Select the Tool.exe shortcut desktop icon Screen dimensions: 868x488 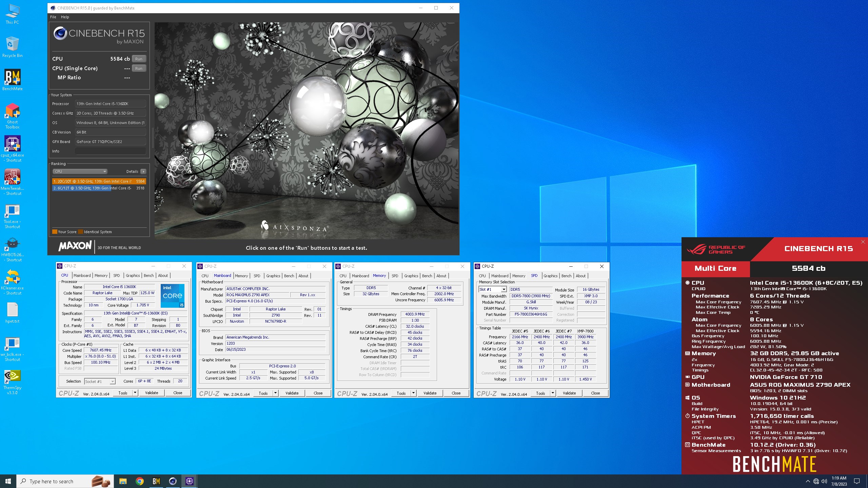click(12, 216)
